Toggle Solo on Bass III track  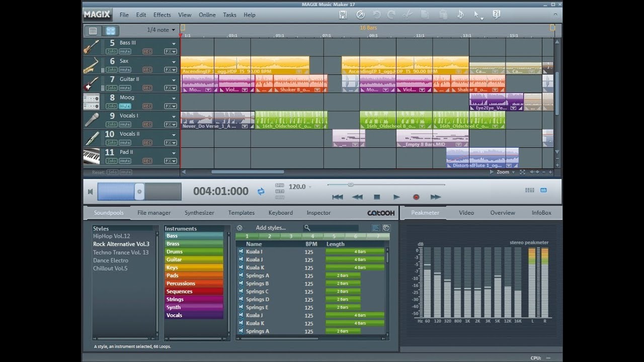coord(112,51)
